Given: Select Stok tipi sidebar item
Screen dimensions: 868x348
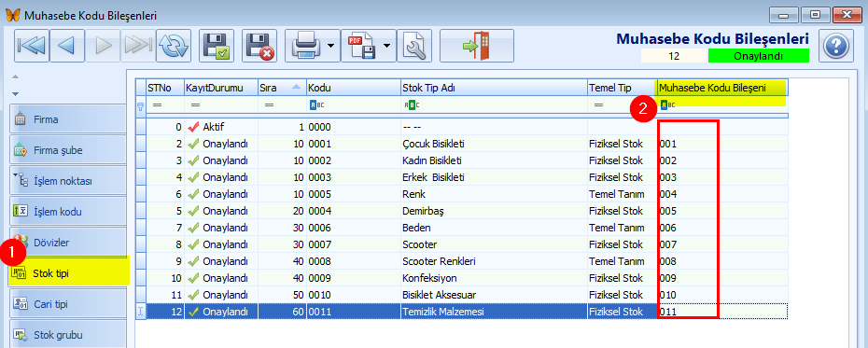Looking at the screenshot, I should tap(69, 272).
